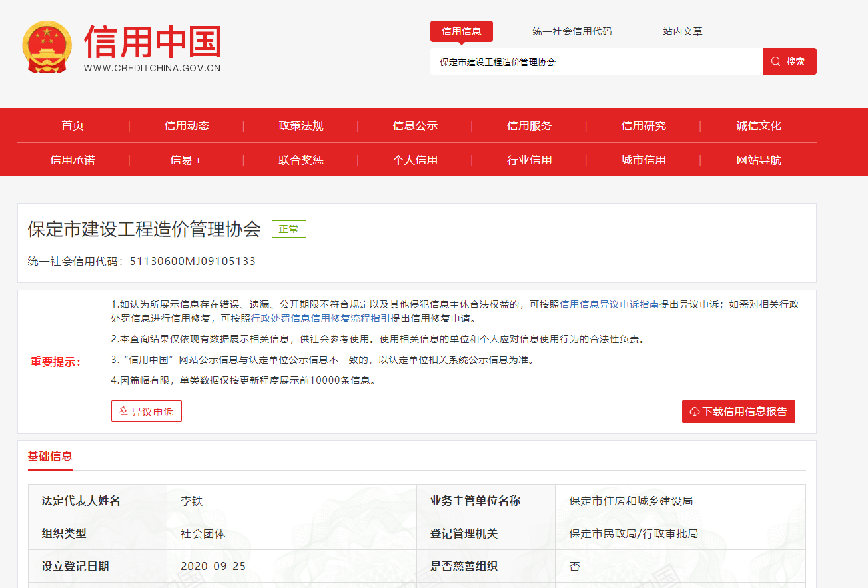This screenshot has height=588, width=868.
Task: Click the 信用中国 site title text
Action: pos(153,41)
